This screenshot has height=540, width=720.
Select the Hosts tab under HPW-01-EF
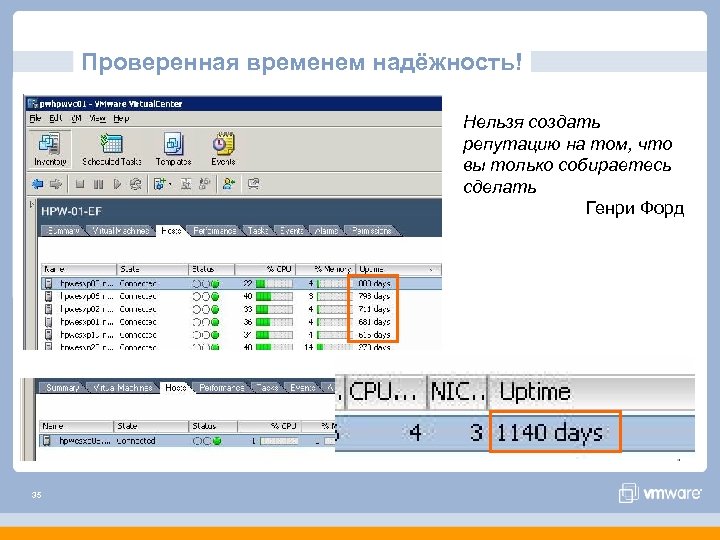pyautogui.click(x=171, y=231)
